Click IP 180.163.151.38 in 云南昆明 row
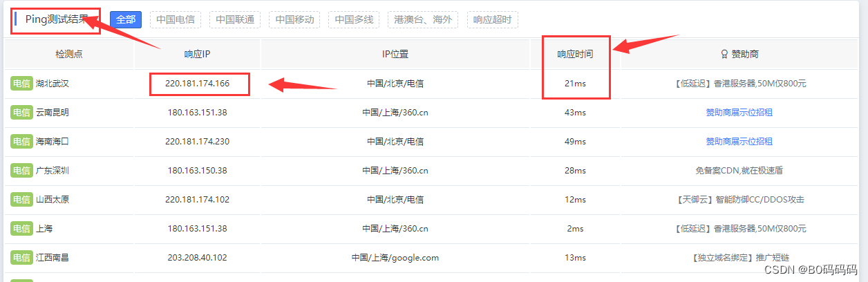 tap(197, 113)
